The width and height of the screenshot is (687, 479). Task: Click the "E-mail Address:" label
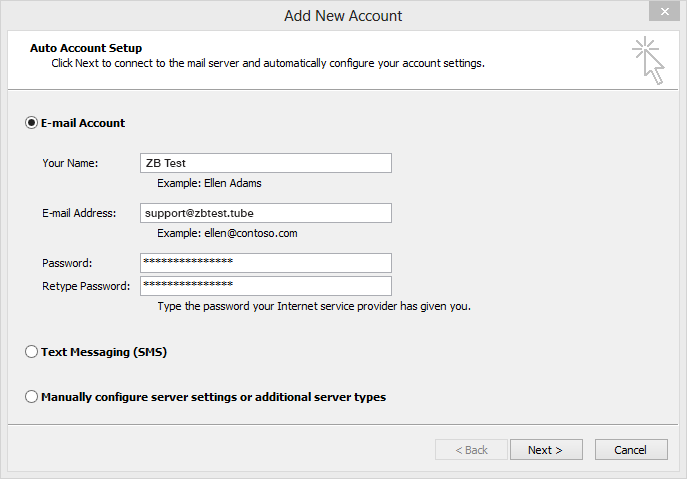click(x=79, y=213)
